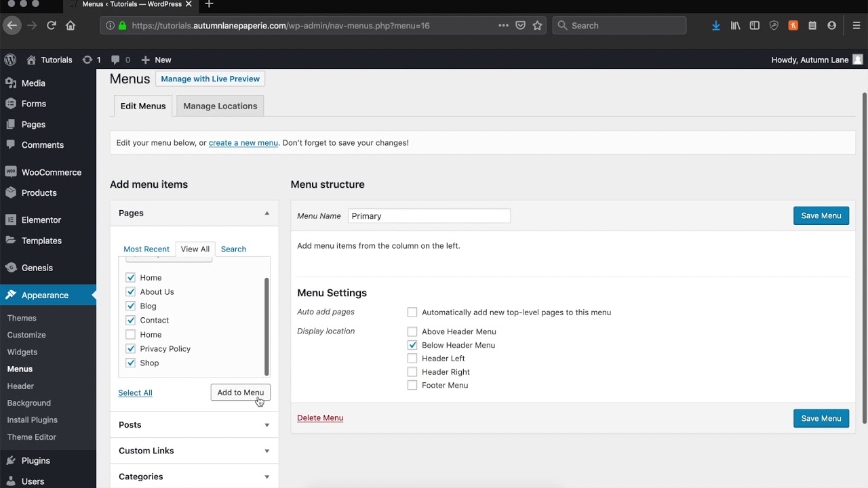Image resolution: width=868 pixels, height=488 pixels.
Task: Check the unchecked Home page checkbox
Action: click(130, 334)
